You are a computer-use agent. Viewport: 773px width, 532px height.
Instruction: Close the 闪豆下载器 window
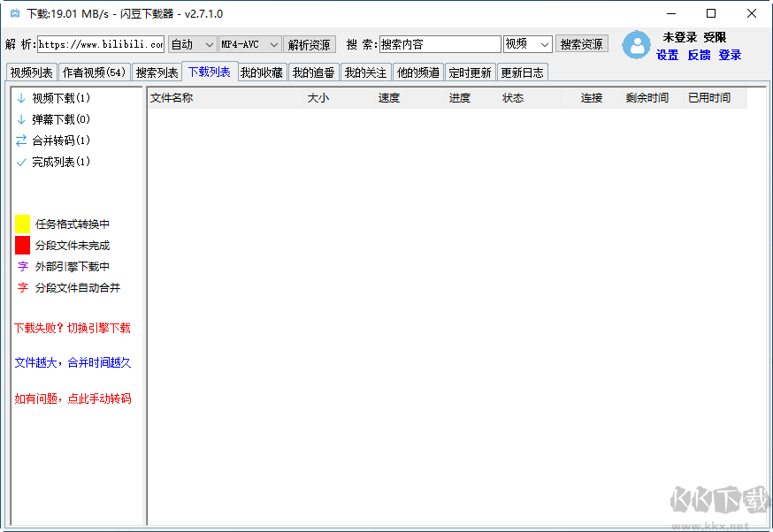(x=751, y=13)
